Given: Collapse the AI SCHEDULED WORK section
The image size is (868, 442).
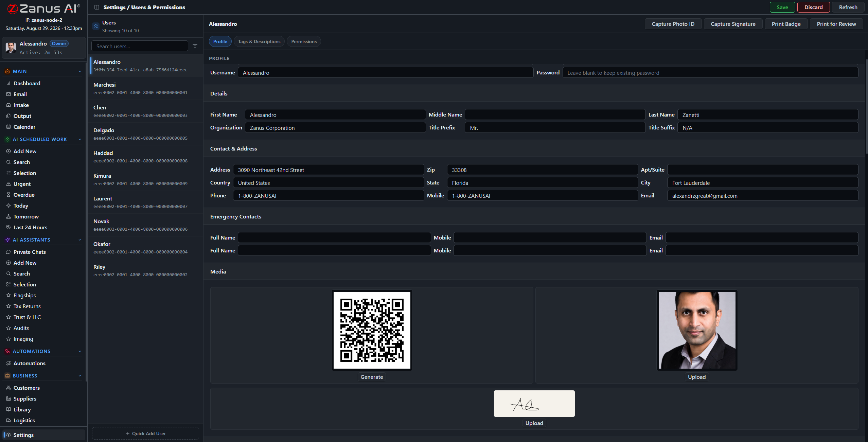Looking at the screenshot, I should [80, 139].
